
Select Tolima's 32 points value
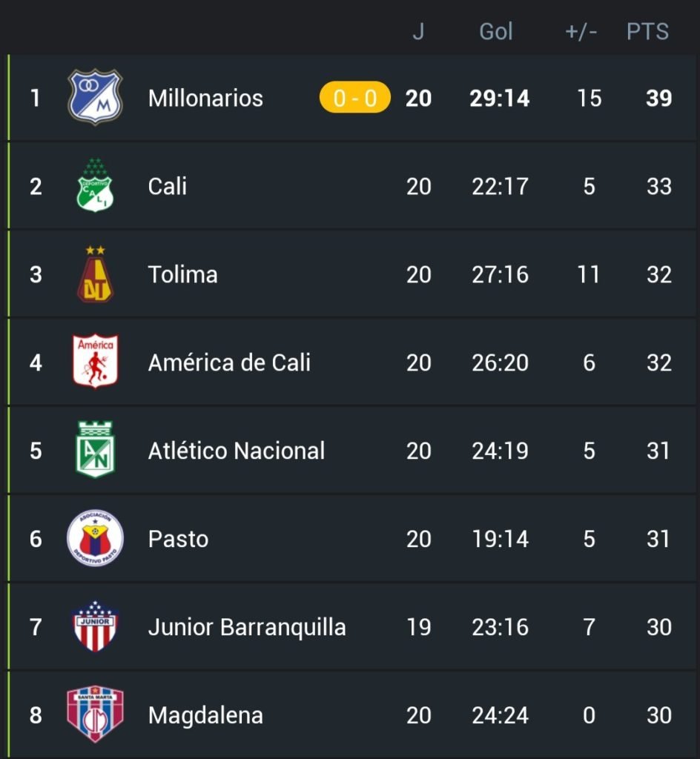point(659,274)
